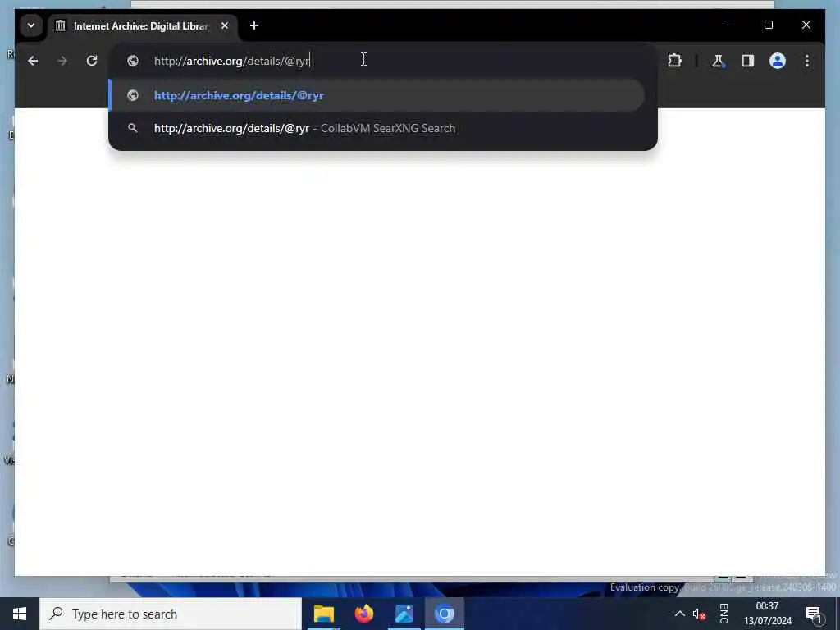Choose the CollabVM SearXNG Search suggestion
840x630 pixels.
pos(377,128)
